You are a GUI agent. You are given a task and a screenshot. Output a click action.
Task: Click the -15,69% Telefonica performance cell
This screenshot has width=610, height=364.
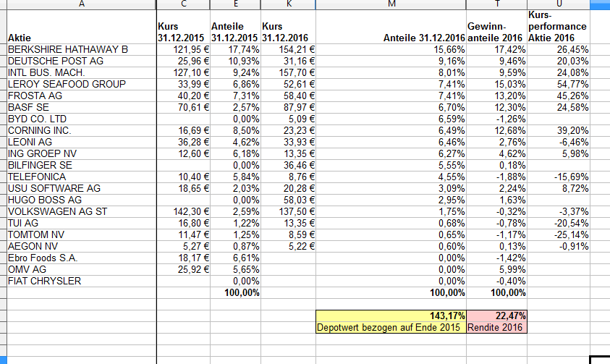point(559,177)
